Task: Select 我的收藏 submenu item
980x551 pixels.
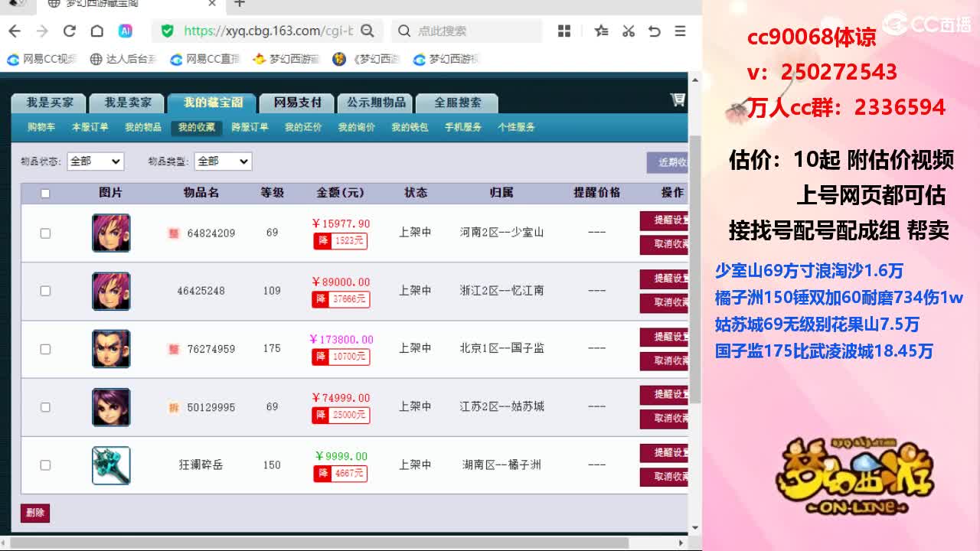Action: (197, 128)
